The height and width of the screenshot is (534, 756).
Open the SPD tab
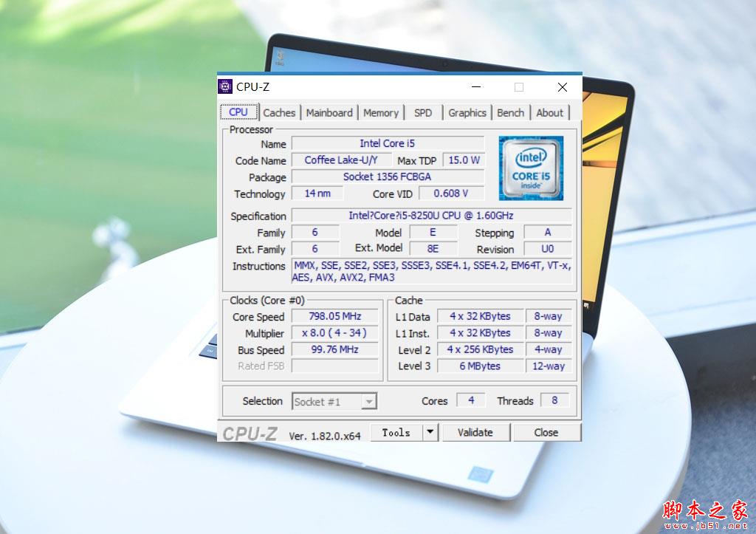click(x=423, y=113)
